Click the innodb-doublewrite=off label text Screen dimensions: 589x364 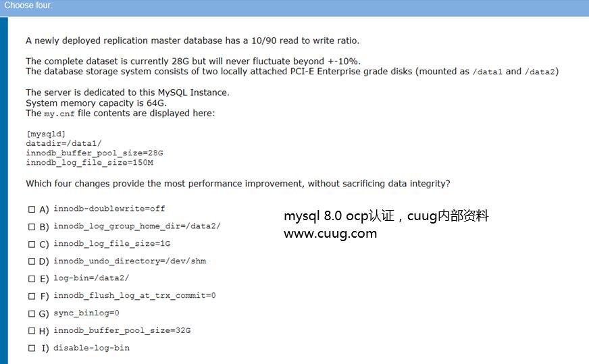(x=109, y=209)
